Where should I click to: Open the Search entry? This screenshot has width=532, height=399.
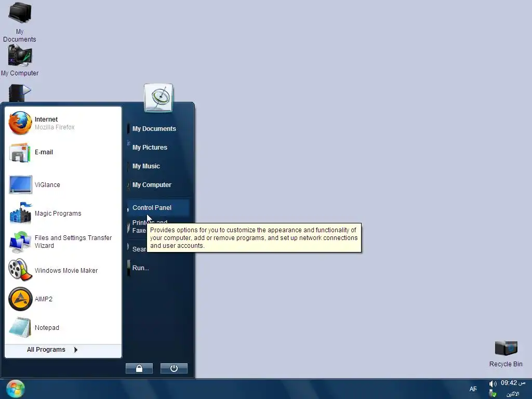137,249
